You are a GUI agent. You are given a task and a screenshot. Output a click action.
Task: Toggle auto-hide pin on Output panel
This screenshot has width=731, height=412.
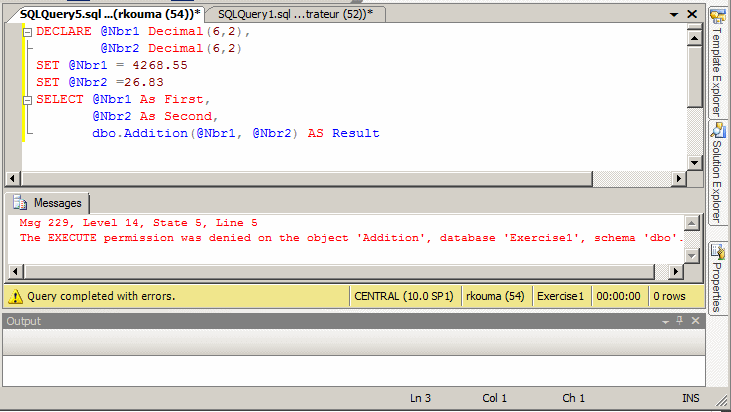(680, 321)
